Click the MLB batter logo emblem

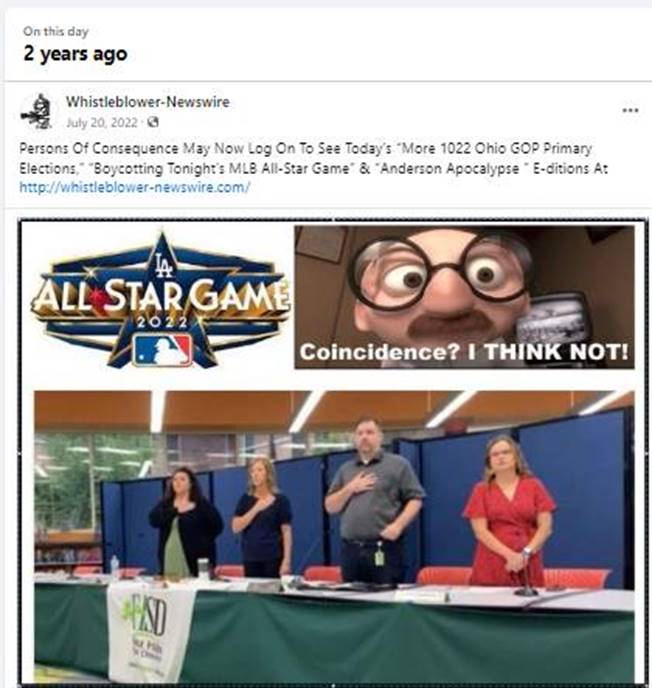point(162,351)
